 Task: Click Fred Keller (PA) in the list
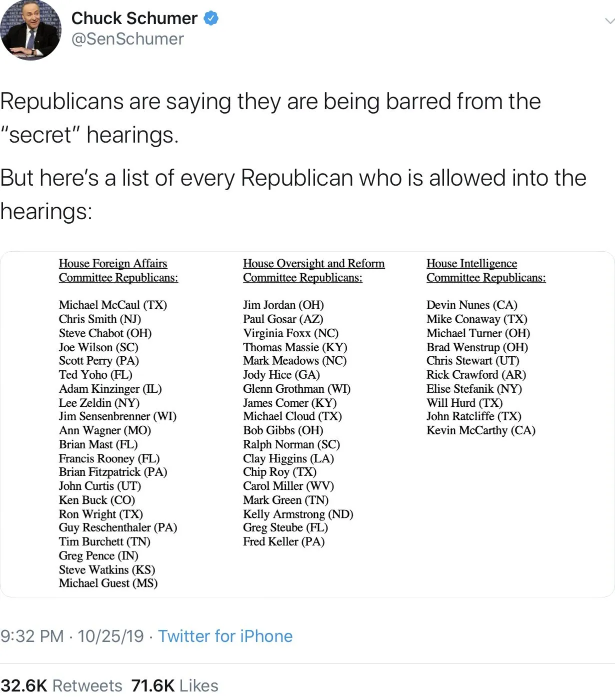[x=283, y=541]
